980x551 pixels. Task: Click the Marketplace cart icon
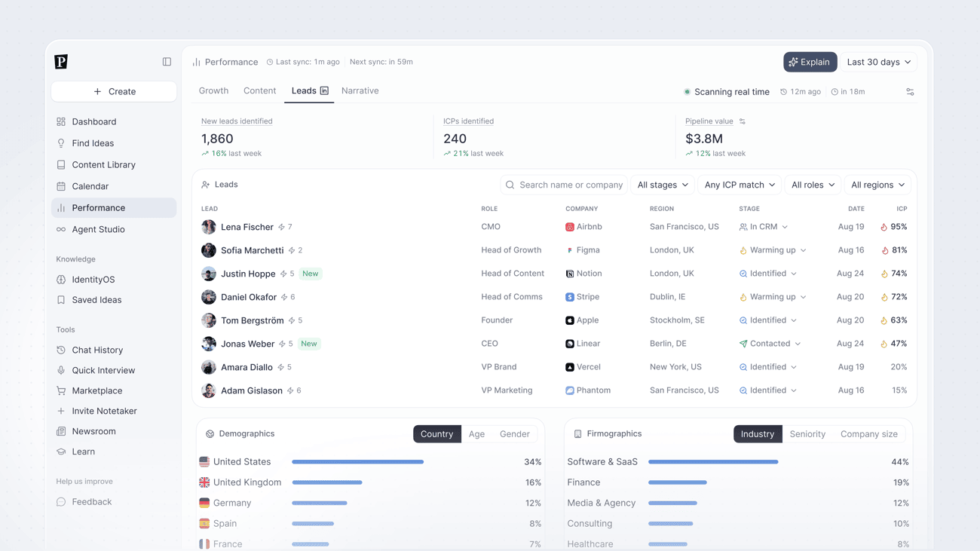(x=61, y=390)
